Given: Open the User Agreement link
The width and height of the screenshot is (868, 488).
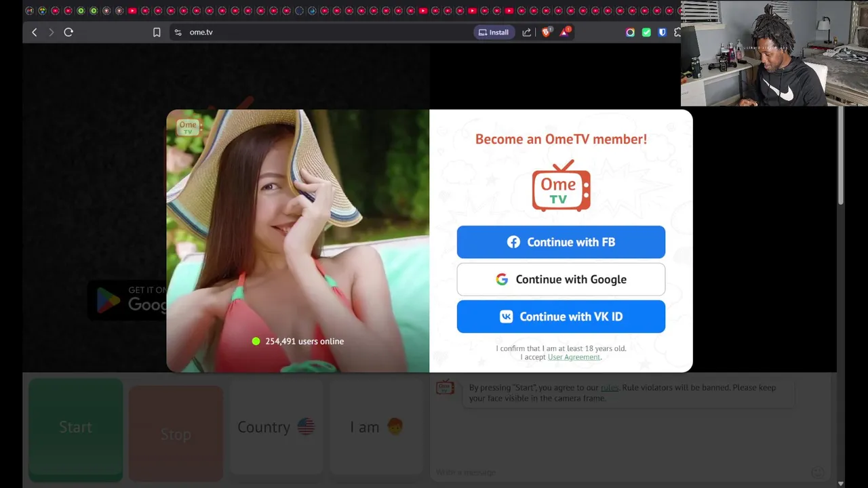Looking at the screenshot, I should coord(574,357).
